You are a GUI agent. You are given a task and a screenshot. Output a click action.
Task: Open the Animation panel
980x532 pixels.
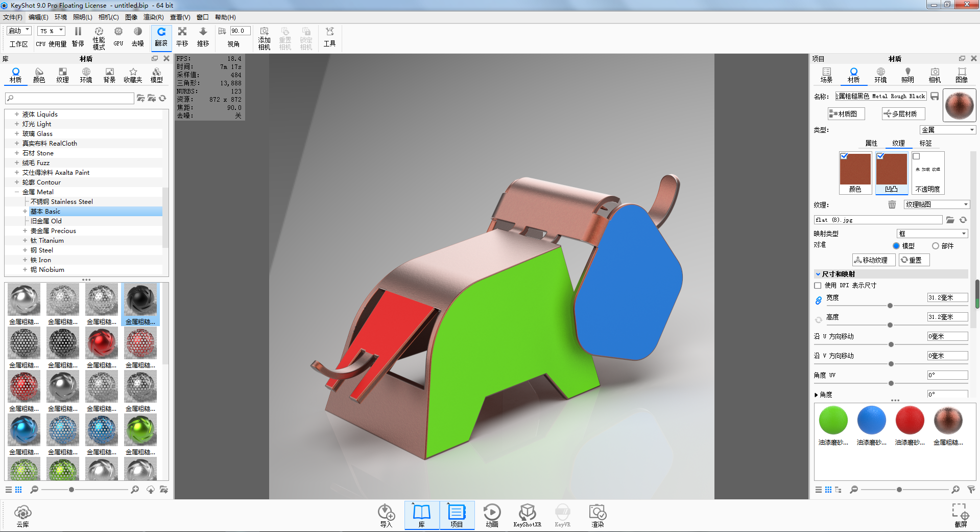tap(492, 516)
